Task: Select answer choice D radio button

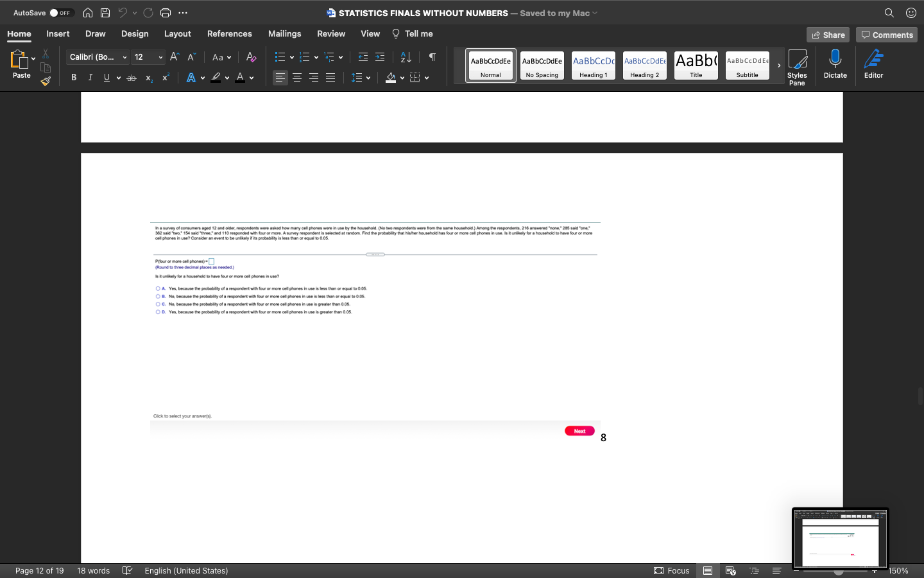Action: [158, 311]
